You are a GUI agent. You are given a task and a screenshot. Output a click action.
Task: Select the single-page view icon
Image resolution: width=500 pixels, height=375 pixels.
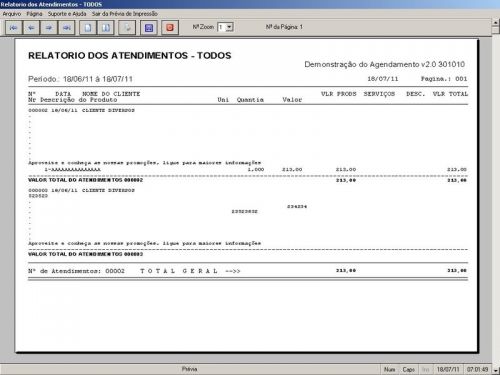coord(88,28)
